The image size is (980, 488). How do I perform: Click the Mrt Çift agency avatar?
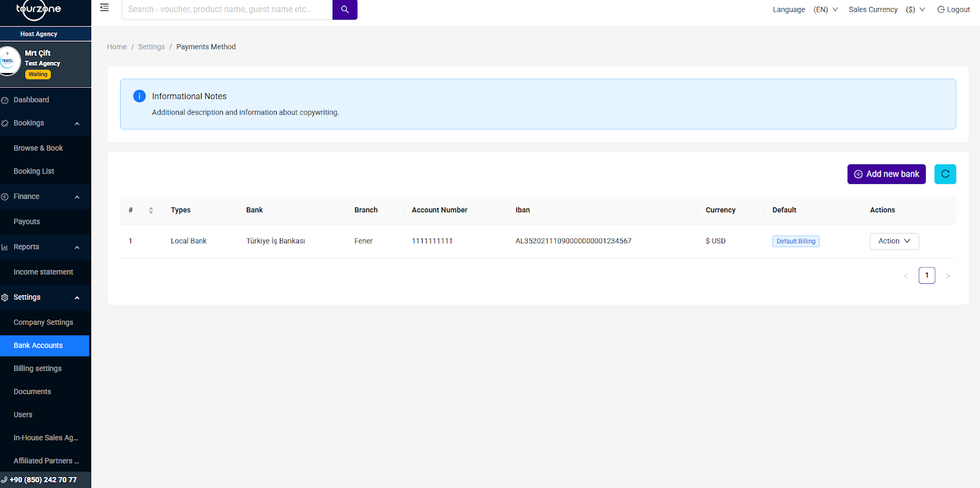(x=9, y=61)
